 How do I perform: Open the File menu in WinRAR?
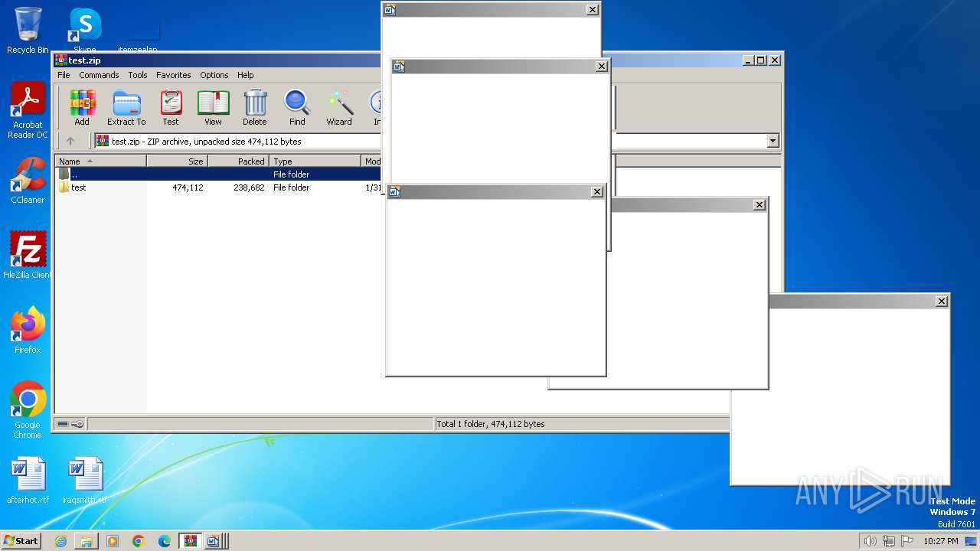pyautogui.click(x=64, y=75)
